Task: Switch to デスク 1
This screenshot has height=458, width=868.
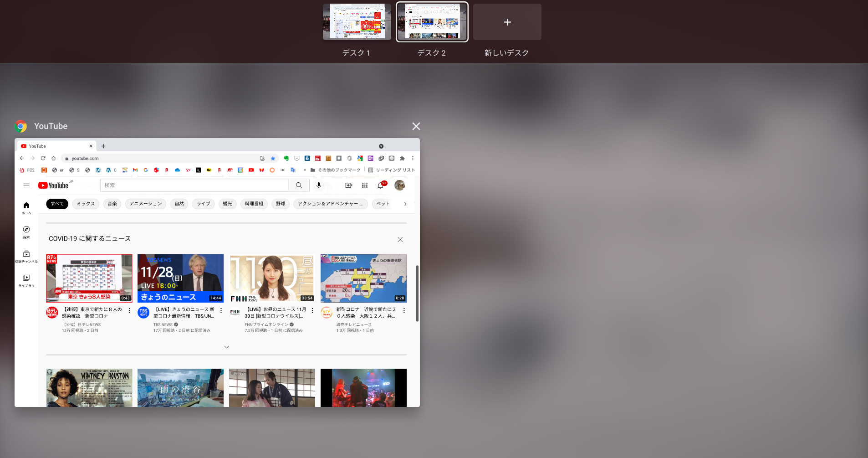Action: click(x=357, y=22)
